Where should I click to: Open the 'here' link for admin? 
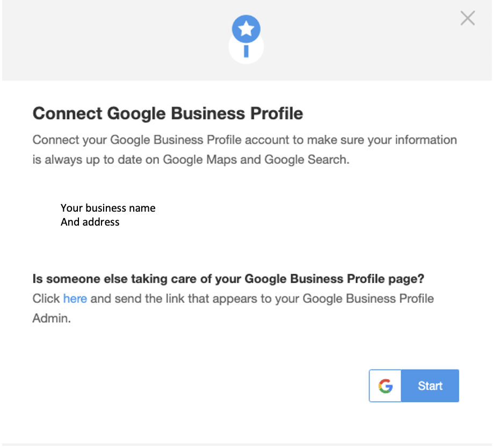coord(75,298)
